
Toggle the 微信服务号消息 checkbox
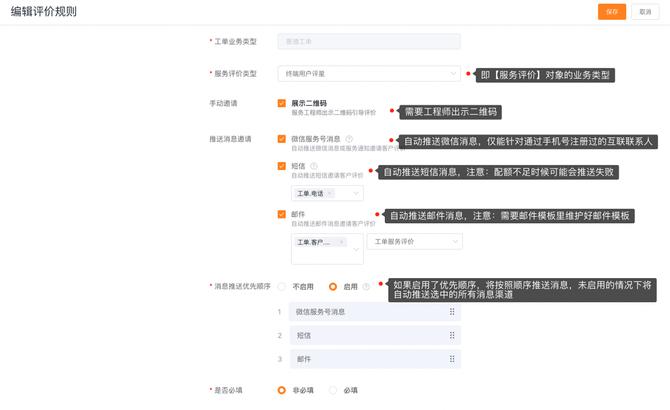282,139
